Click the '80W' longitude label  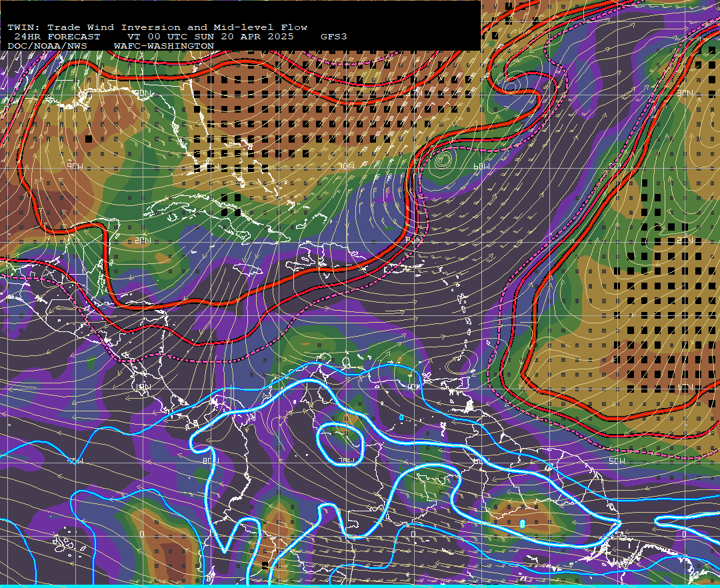pyautogui.click(x=210, y=461)
